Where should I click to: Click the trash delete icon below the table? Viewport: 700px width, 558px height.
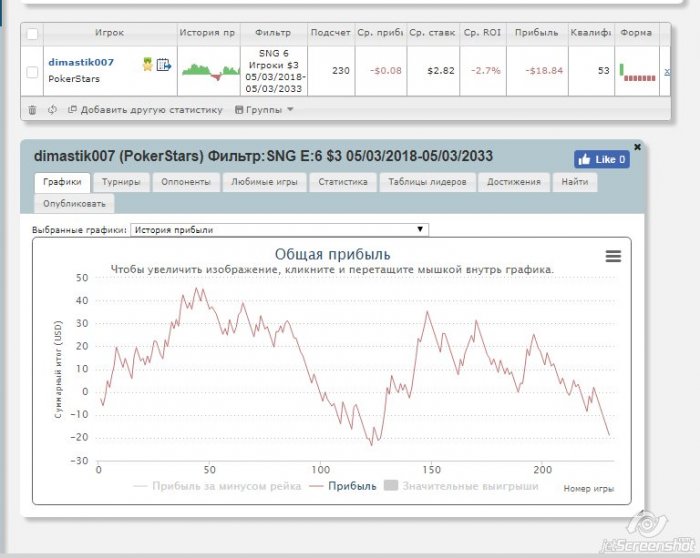tap(32, 110)
